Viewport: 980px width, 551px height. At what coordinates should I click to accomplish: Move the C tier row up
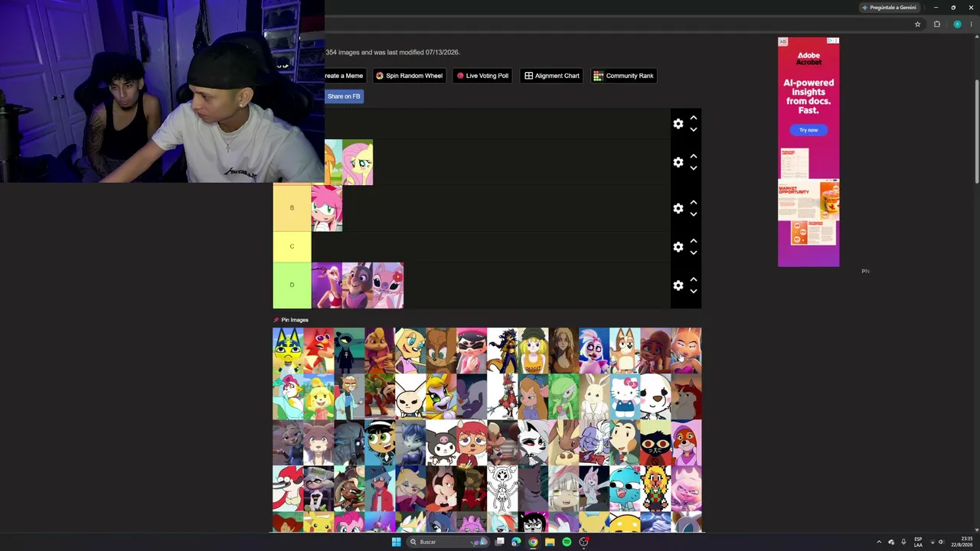(694, 240)
